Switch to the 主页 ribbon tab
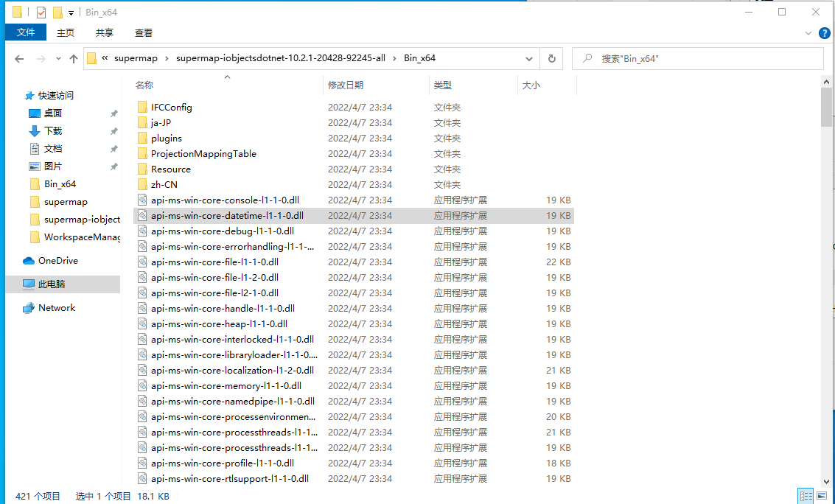Image resolution: width=835 pixels, height=504 pixels. pos(66,32)
